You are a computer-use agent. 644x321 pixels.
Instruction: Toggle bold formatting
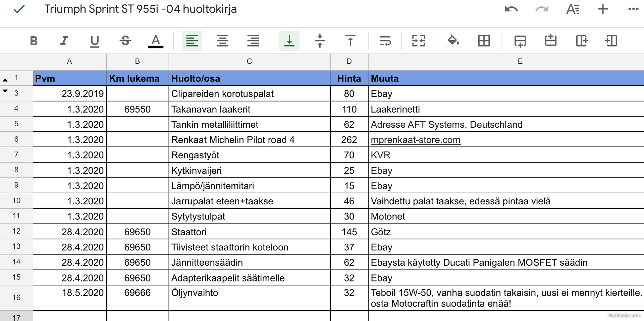coord(34,41)
